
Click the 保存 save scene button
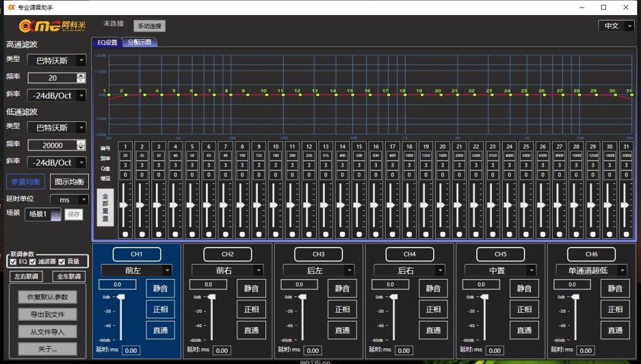pyautogui.click(x=74, y=214)
